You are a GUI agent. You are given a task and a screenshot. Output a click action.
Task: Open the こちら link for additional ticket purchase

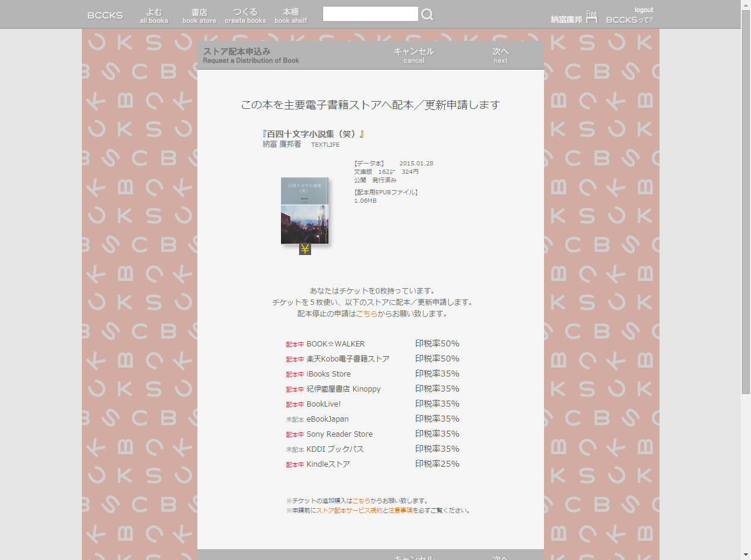point(361,500)
